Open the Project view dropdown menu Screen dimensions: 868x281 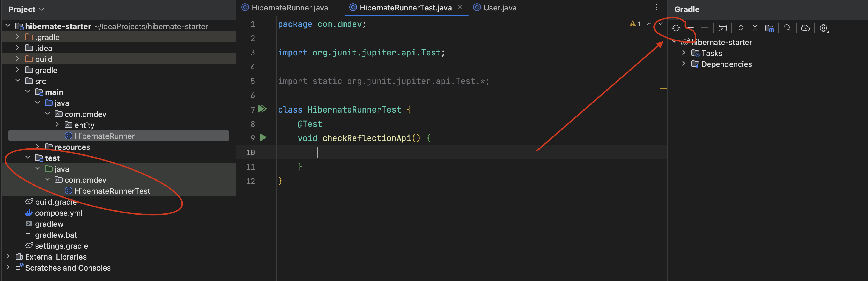41,9
